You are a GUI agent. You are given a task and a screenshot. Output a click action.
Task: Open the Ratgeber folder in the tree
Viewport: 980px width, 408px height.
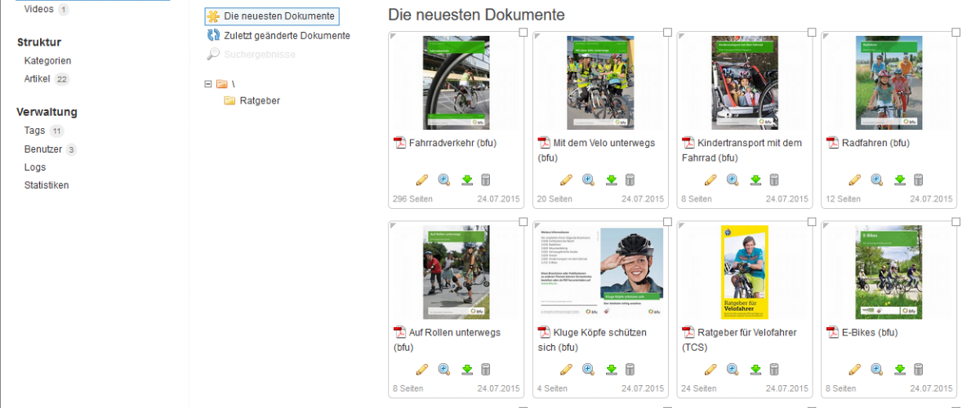click(260, 100)
